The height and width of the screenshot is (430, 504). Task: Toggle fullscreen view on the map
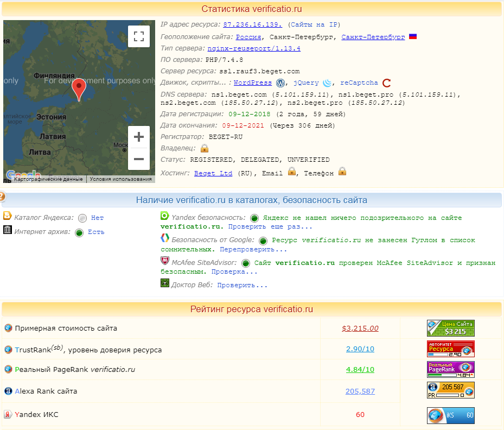[x=138, y=36]
